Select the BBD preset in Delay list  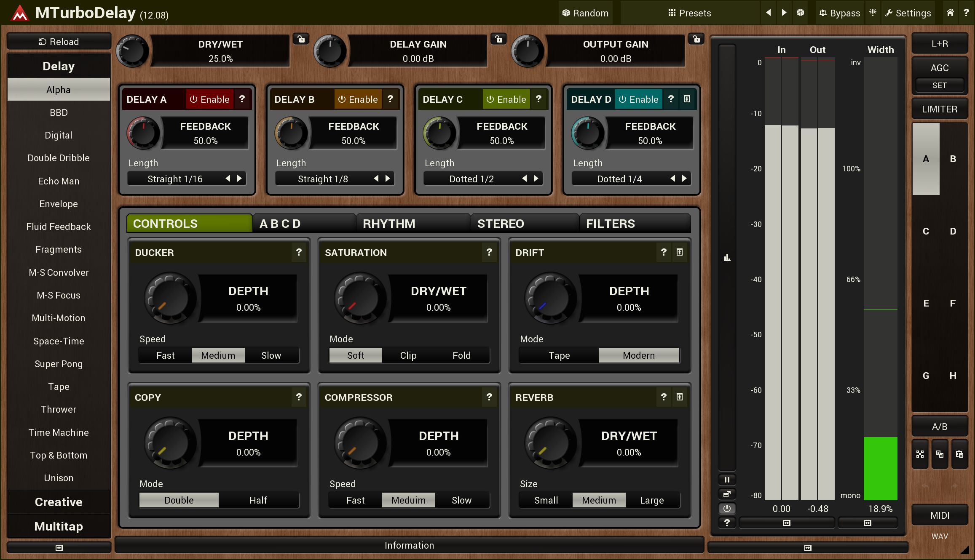[x=59, y=112]
